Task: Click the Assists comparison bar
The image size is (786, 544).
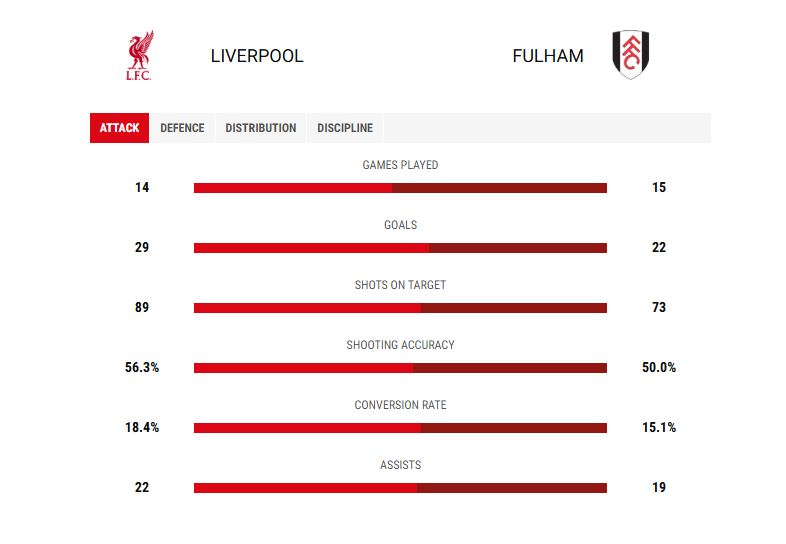Action: click(x=401, y=488)
